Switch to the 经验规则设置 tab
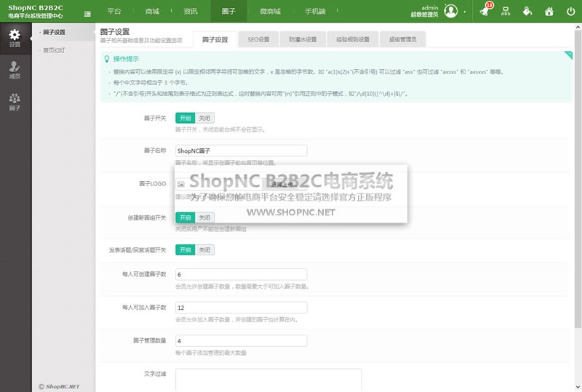Viewport: 582px width, 392px height. pos(353,39)
